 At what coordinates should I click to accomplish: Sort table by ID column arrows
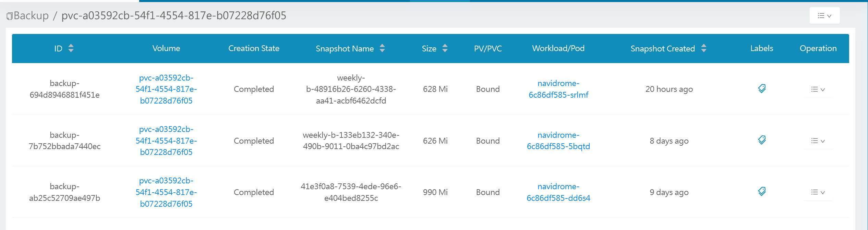(71, 48)
